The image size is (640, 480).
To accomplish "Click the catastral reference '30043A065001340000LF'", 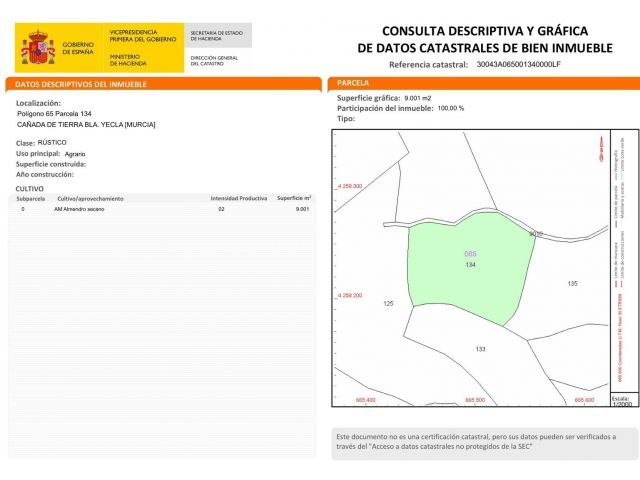I will (x=518, y=64).
